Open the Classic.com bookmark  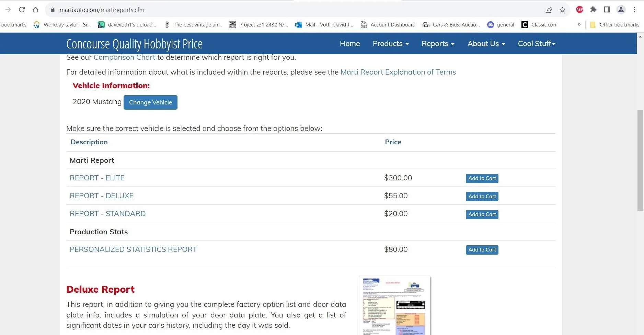click(539, 25)
